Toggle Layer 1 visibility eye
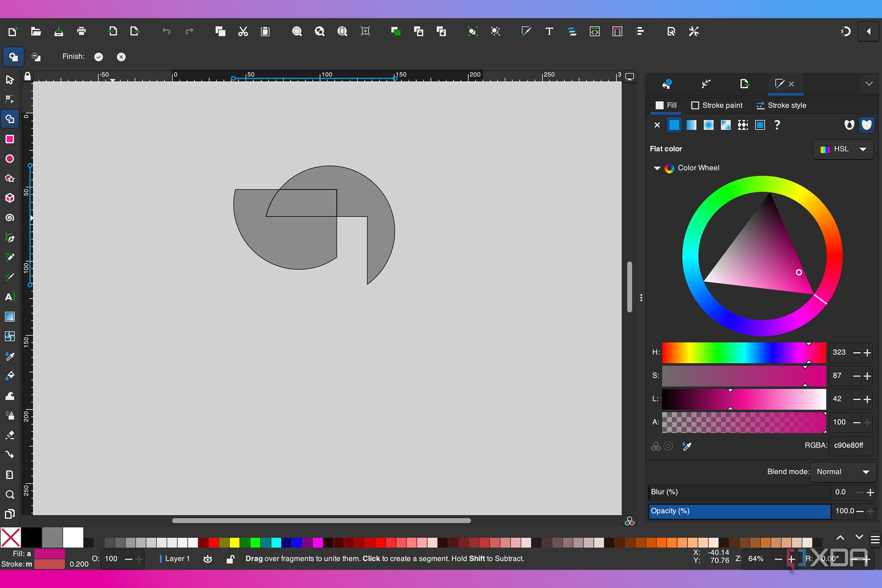 (x=207, y=559)
